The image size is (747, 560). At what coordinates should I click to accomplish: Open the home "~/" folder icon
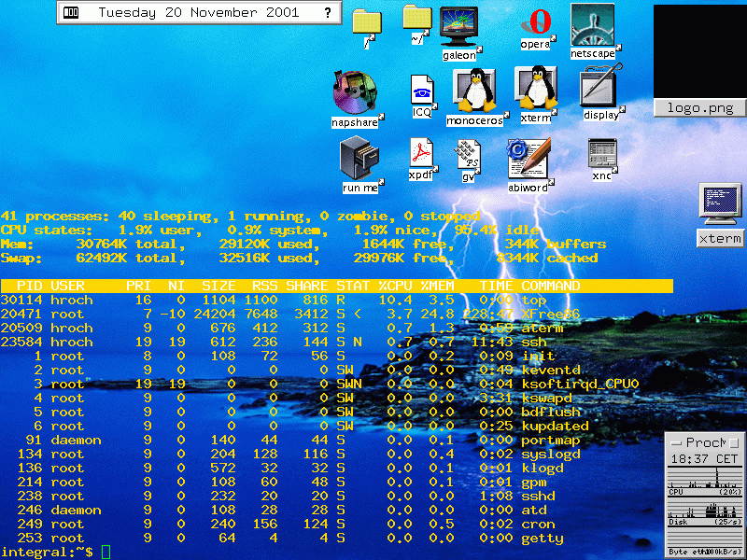416,19
